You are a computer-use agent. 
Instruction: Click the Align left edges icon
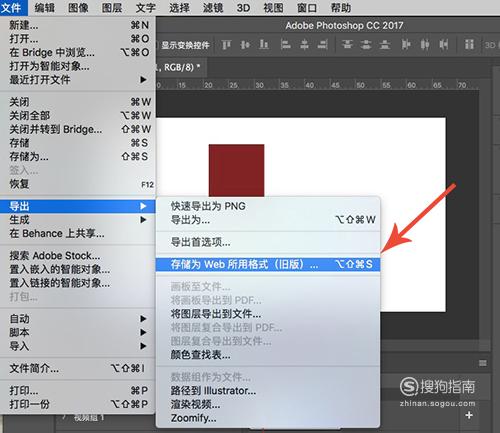[285, 44]
